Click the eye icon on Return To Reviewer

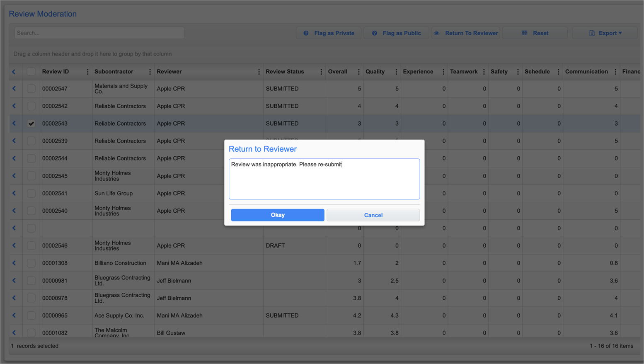(x=437, y=33)
